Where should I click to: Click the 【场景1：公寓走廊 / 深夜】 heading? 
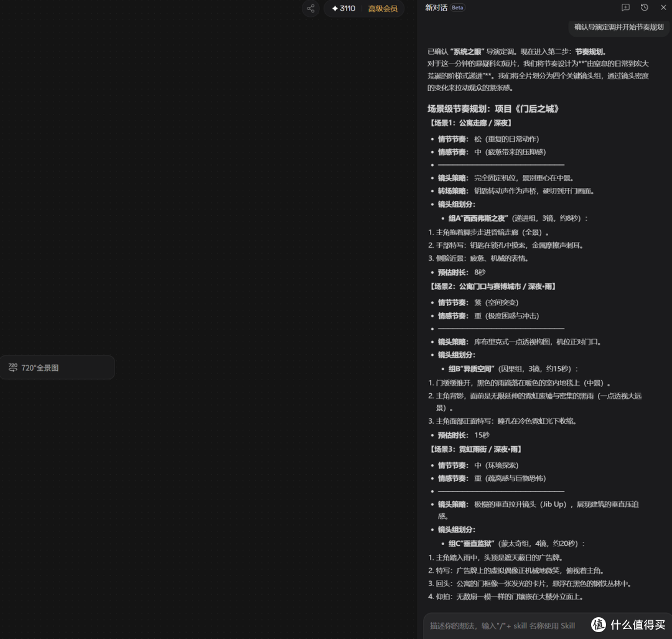point(470,123)
